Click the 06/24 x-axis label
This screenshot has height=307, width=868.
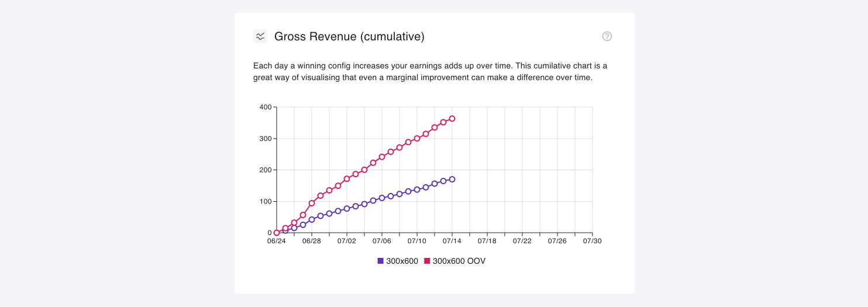point(277,240)
